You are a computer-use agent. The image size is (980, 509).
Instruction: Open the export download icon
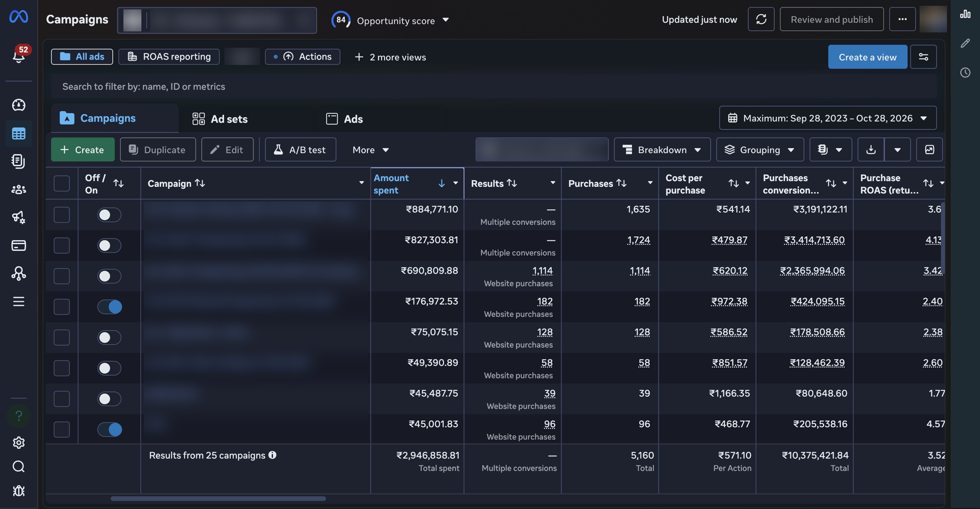[x=871, y=150]
